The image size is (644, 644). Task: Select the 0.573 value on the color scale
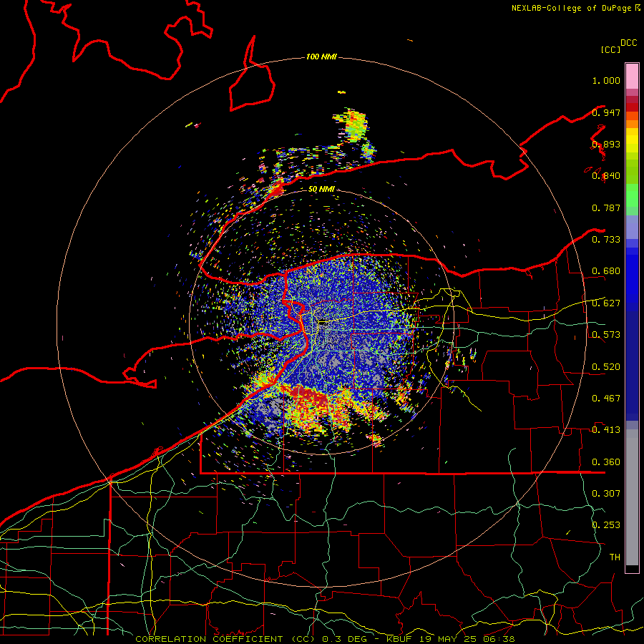click(606, 335)
